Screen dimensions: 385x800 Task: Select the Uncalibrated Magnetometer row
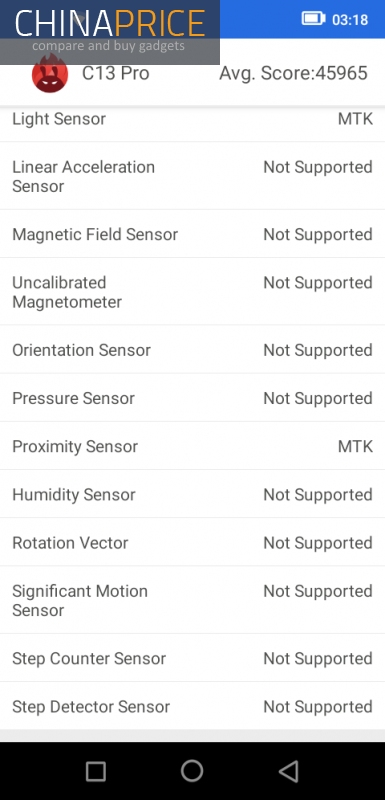click(192, 292)
